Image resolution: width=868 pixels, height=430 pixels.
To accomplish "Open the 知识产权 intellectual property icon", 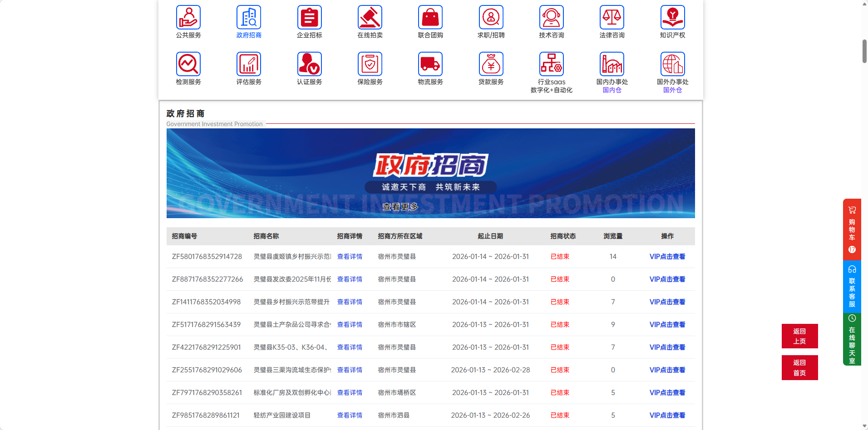I will coord(672,18).
